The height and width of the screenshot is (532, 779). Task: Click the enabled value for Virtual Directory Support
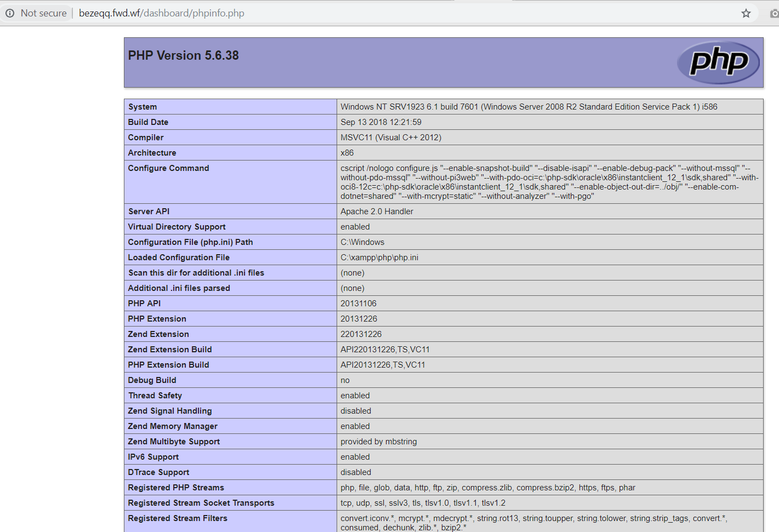pos(355,227)
